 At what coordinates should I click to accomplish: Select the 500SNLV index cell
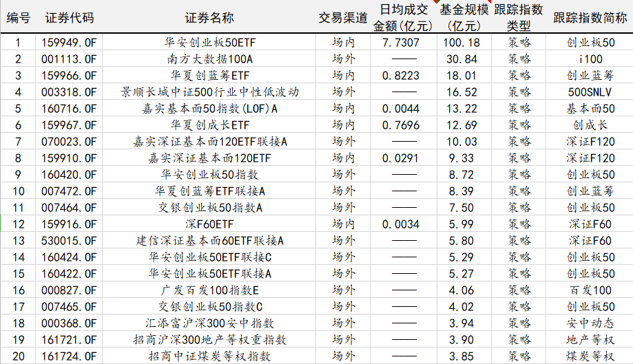pos(590,92)
